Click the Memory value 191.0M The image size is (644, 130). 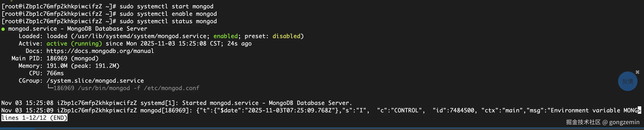[x=57, y=66]
